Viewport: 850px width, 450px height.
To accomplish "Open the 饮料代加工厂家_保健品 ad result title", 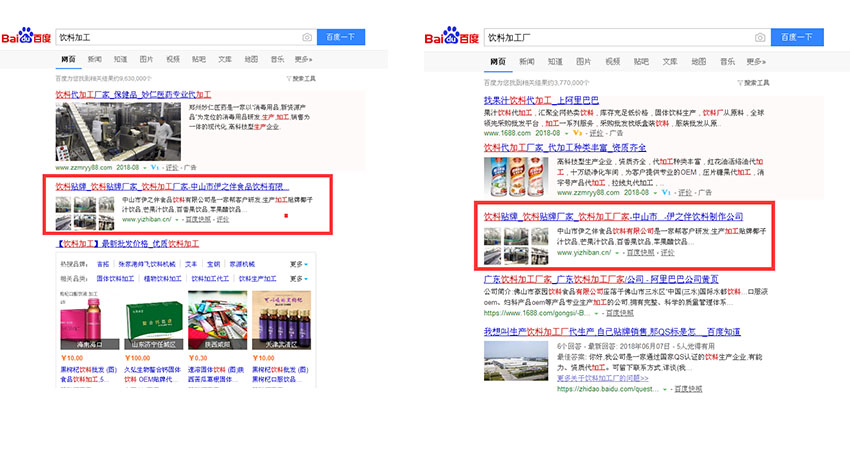I will coord(133,95).
